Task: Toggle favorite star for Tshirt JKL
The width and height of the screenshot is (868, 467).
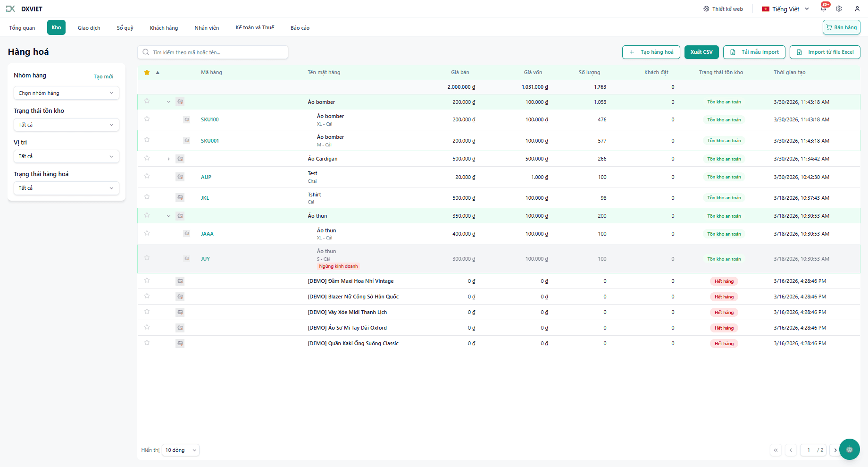Action: (x=147, y=197)
